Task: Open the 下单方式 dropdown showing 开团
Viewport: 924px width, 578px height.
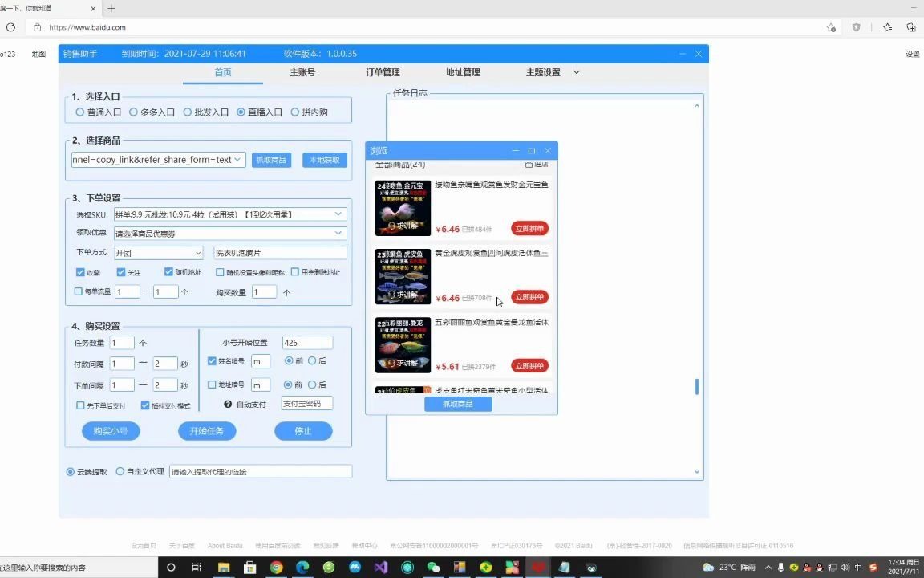Action: tap(157, 252)
